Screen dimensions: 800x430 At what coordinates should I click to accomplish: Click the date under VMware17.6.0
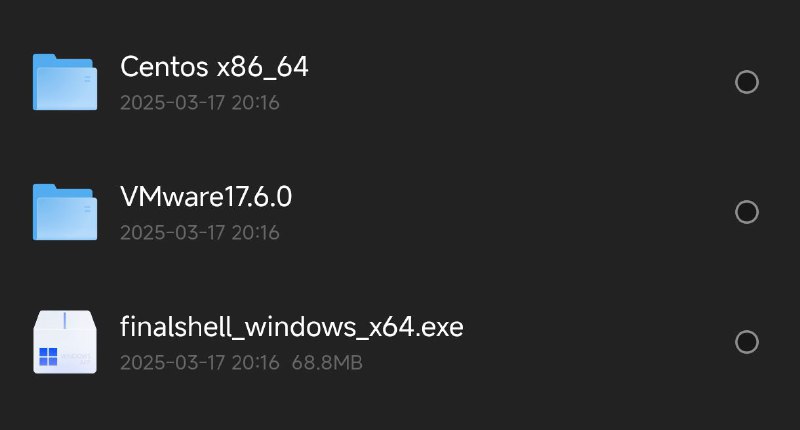click(x=199, y=233)
